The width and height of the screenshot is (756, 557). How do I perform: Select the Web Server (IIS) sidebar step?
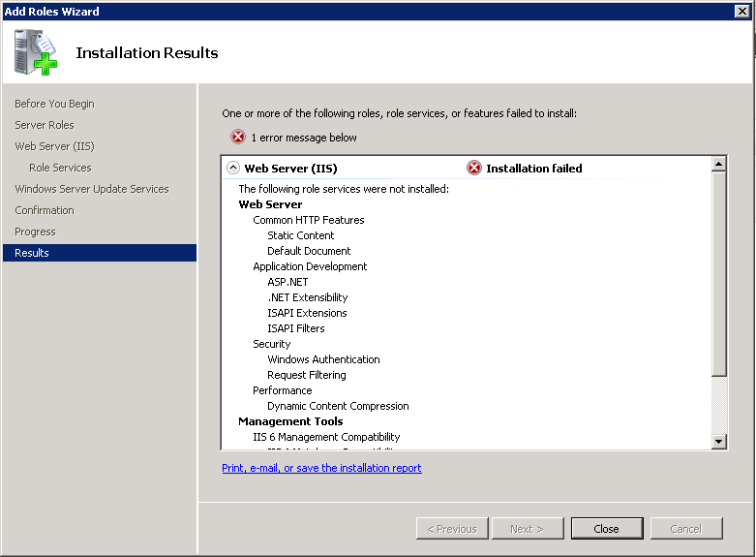click(54, 146)
